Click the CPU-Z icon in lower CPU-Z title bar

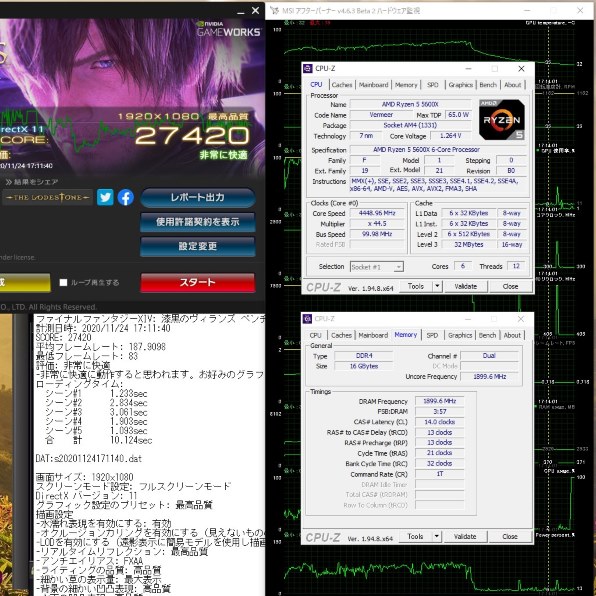(307, 319)
